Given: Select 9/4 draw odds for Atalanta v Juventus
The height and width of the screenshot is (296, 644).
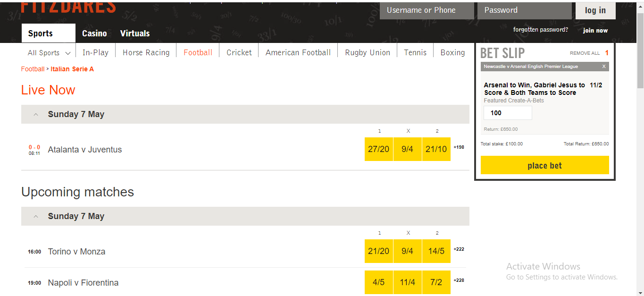Looking at the screenshot, I should point(408,149).
